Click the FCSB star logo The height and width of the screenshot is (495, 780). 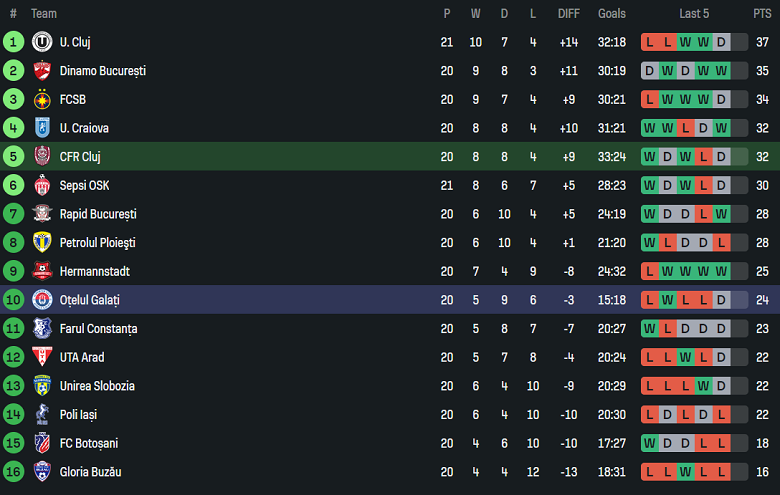(x=42, y=99)
